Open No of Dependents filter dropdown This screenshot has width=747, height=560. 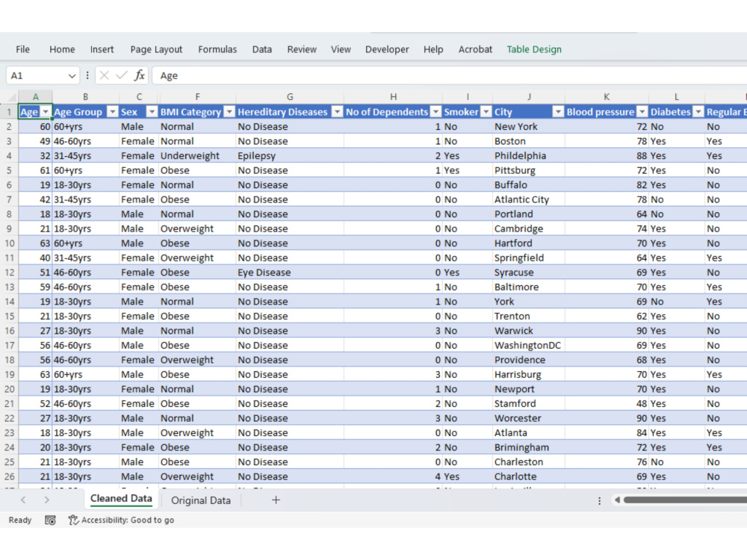point(436,112)
